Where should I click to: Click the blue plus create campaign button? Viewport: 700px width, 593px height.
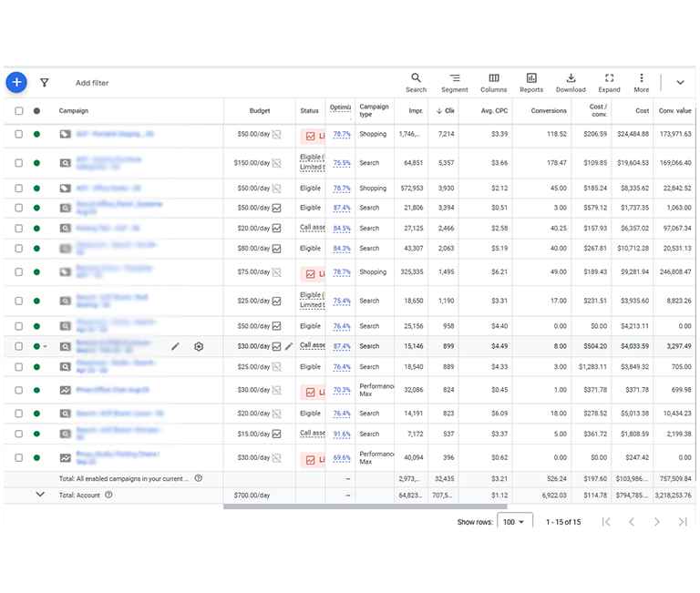click(x=16, y=82)
